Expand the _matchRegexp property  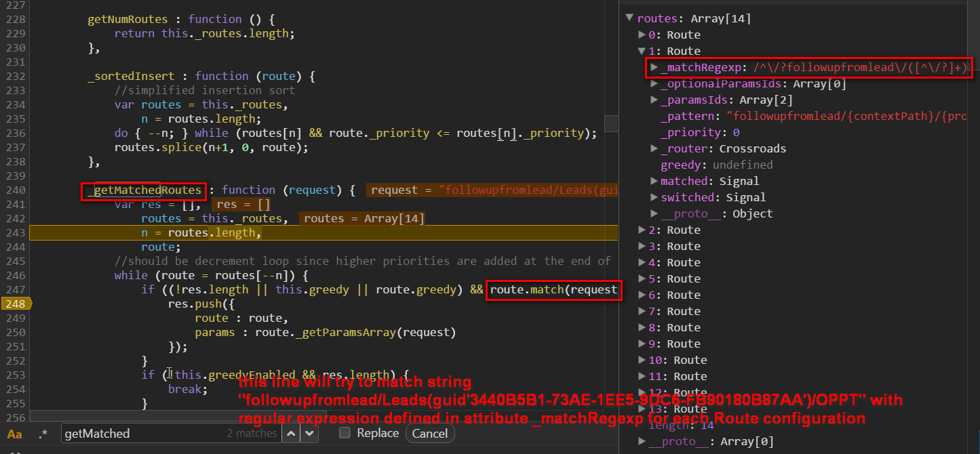(x=654, y=68)
